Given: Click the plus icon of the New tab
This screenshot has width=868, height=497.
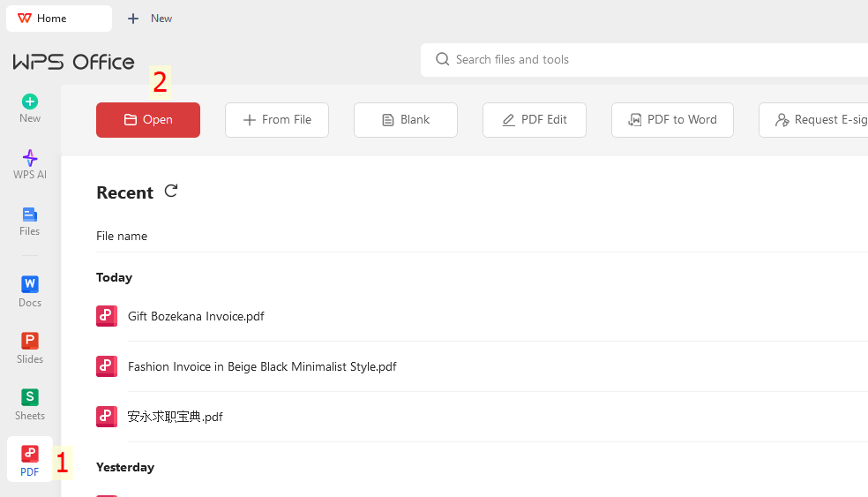Looking at the screenshot, I should 133,19.
